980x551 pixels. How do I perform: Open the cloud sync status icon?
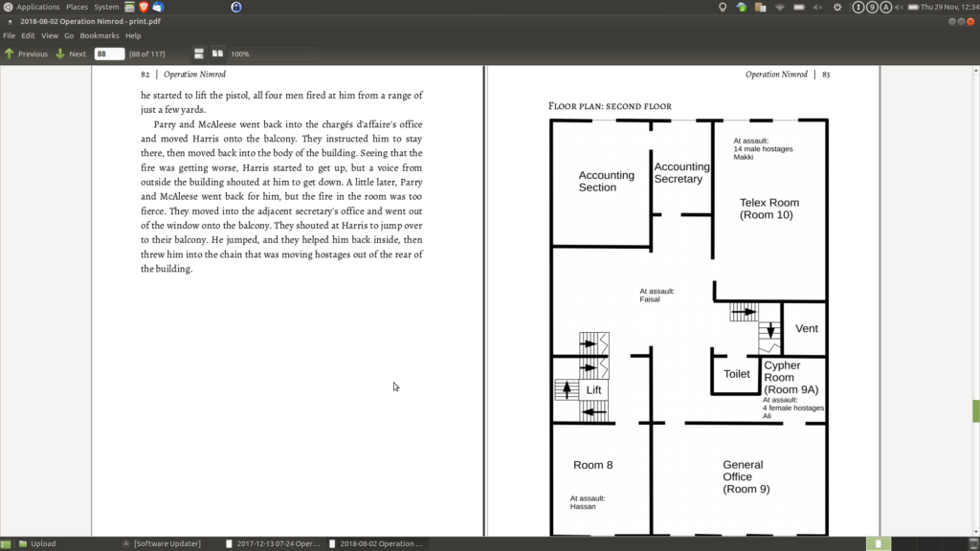point(741,7)
